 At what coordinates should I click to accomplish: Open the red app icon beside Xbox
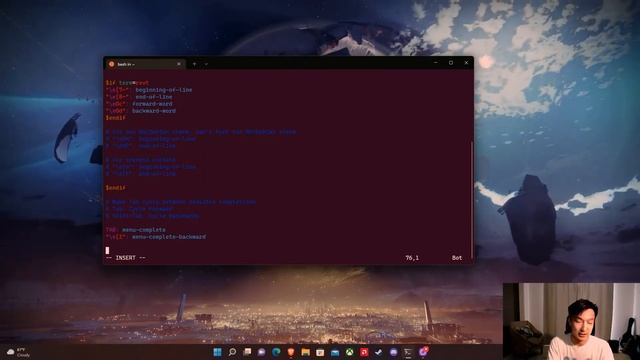(364, 352)
